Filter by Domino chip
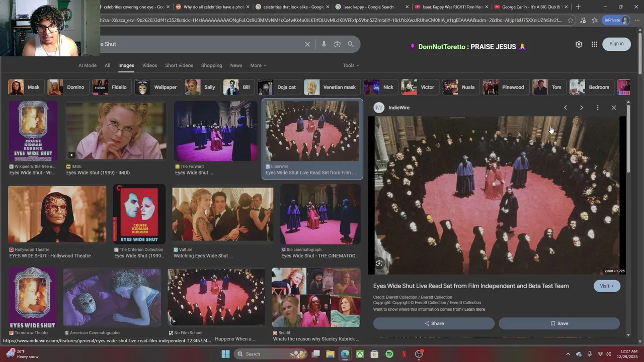The image size is (644, 362). pos(67,87)
